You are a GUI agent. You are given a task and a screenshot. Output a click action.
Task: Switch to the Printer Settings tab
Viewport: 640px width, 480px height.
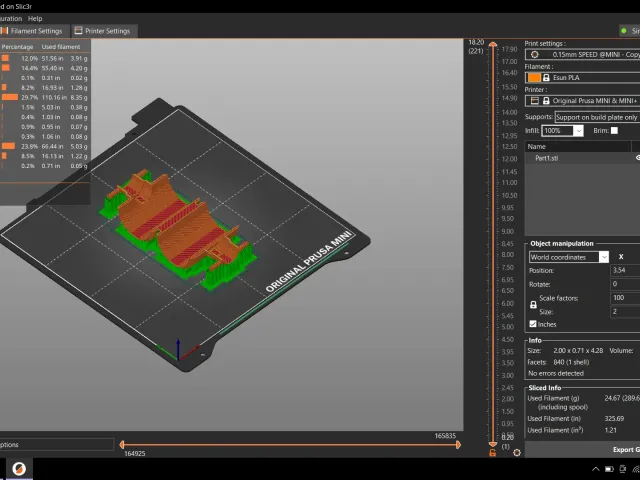click(104, 31)
